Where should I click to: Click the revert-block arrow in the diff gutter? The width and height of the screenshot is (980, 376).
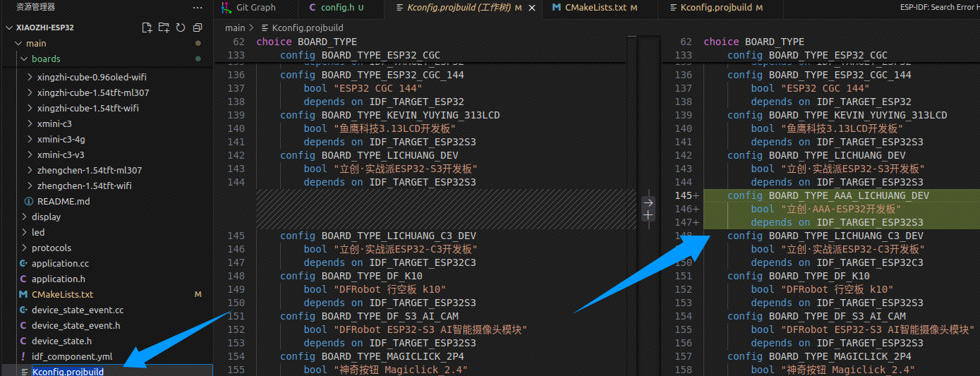point(648,202)
